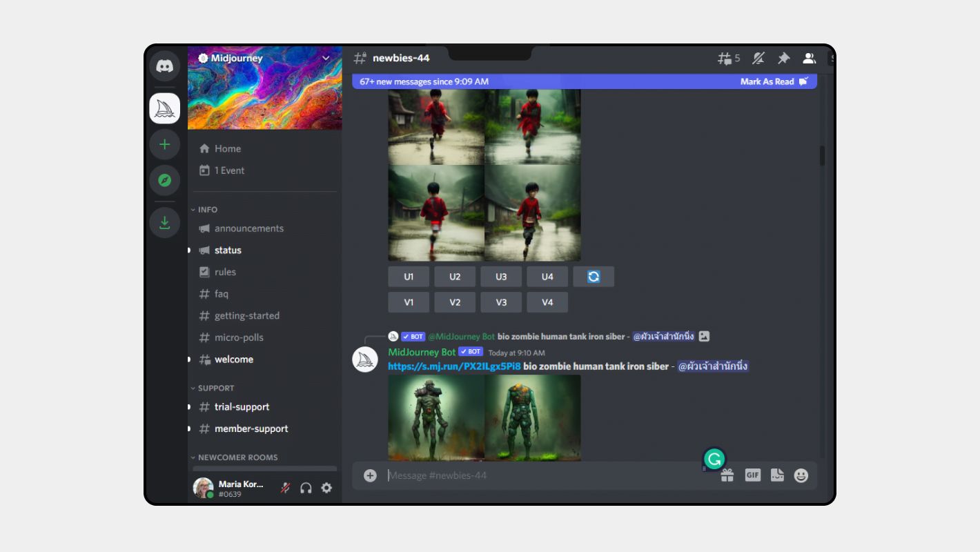This screenshot has height=552, width=980.
Task: Open Explore Discoverable Servers compass icon
Action: [x=164, y=181]
